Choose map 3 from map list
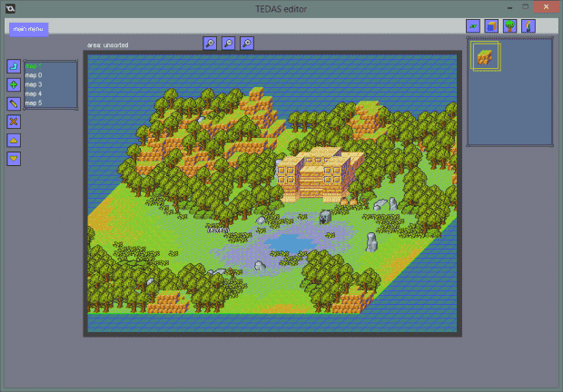This screenshot has width=563, height=392. 34,84
